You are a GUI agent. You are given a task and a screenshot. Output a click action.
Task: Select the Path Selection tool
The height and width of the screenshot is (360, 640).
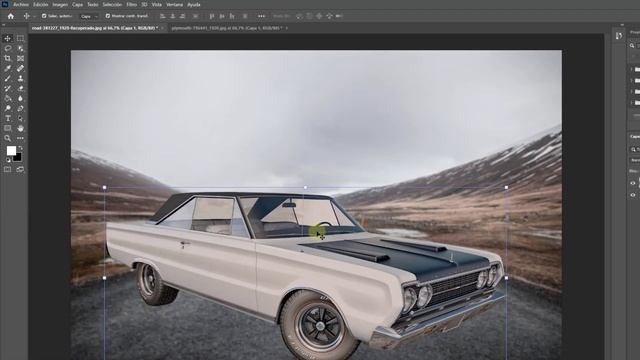20,118
